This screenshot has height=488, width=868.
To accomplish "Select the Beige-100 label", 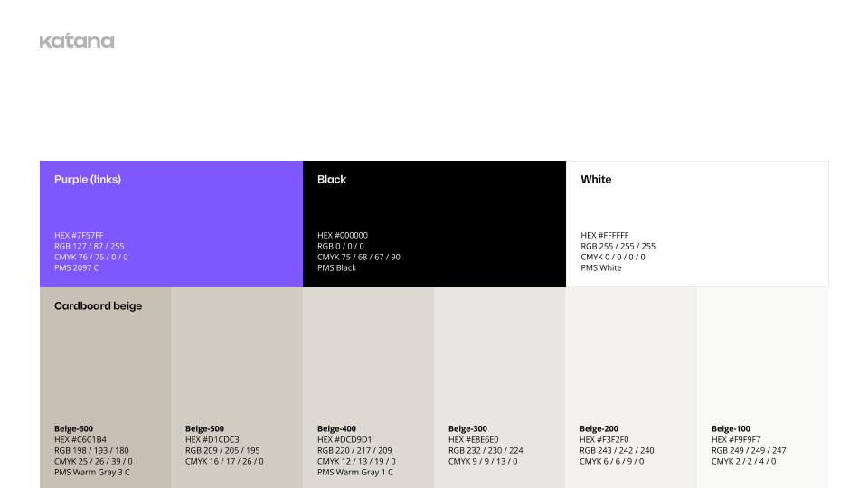I will 731,429.
